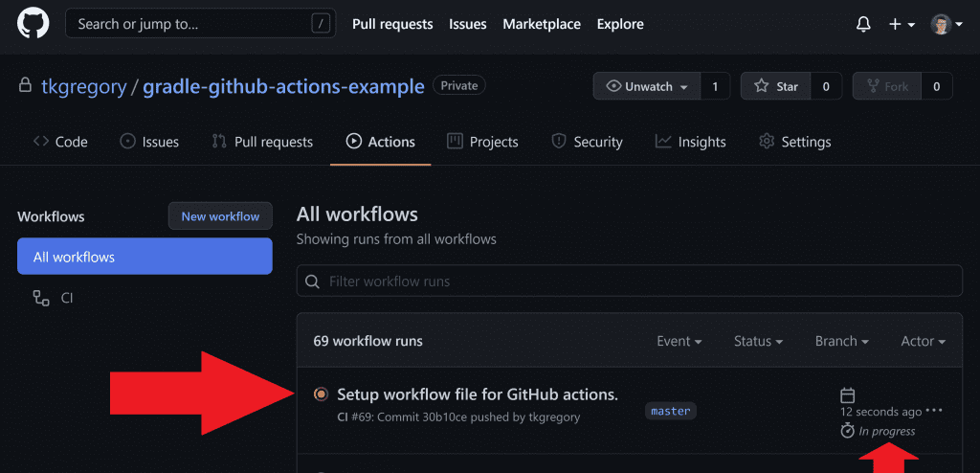The width and height of the screenshot is (980, 473).
Task: Open the Insights tab
Action: [690, 142]
